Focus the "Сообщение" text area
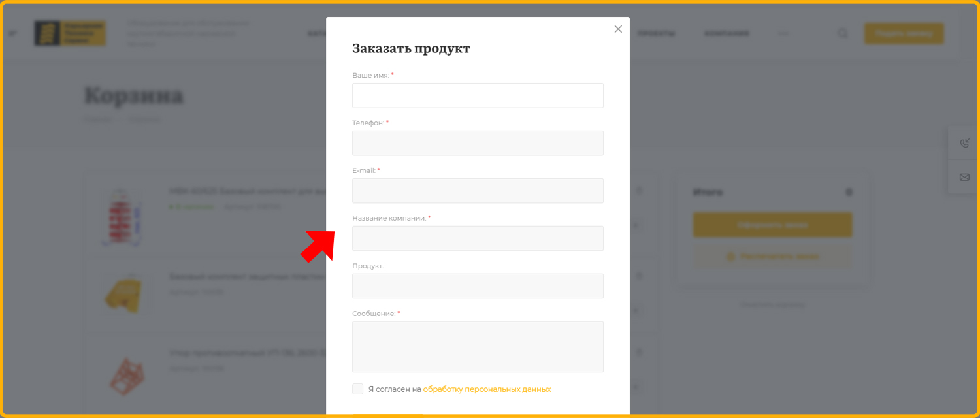The image size is (980, 418). click(478, 346)
